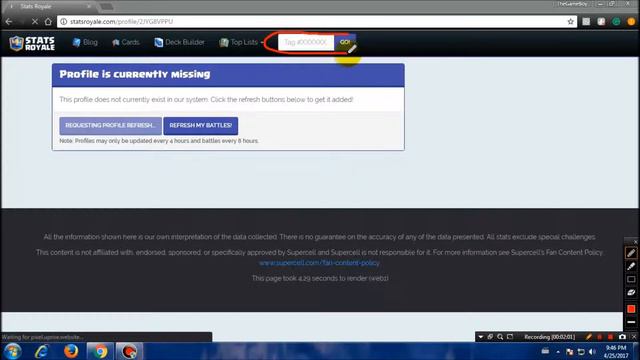Click the orange extension icon at toolbar end
Image resolution: width=640 pixels, height=360 pixels.
tap(631, 22)
